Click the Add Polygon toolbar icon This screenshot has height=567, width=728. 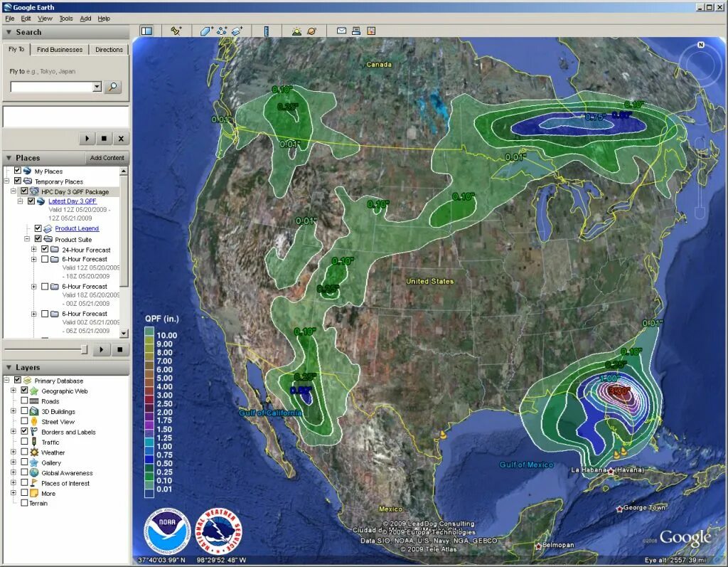[x=206, y=31]
